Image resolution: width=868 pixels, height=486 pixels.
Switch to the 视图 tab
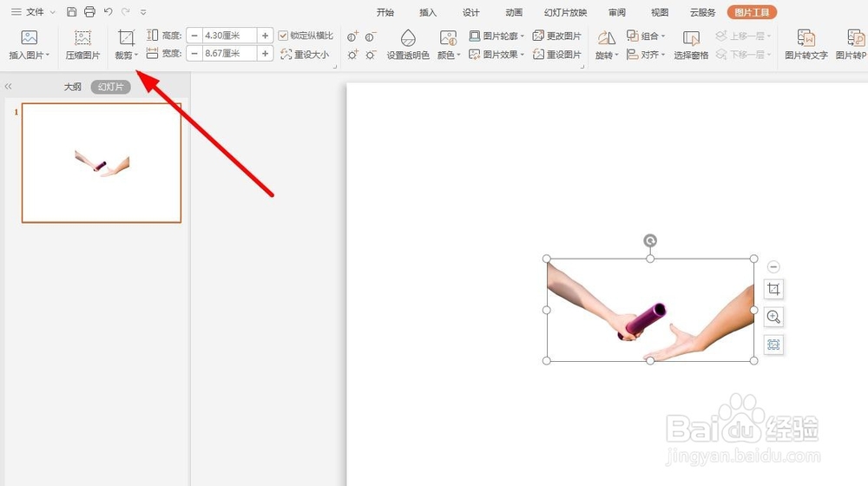[660, 12]
